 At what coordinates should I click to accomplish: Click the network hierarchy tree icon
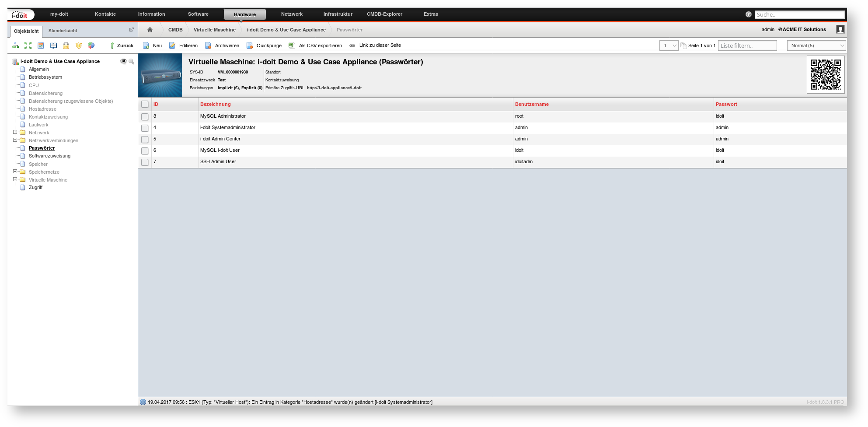[x=15, y=45]
